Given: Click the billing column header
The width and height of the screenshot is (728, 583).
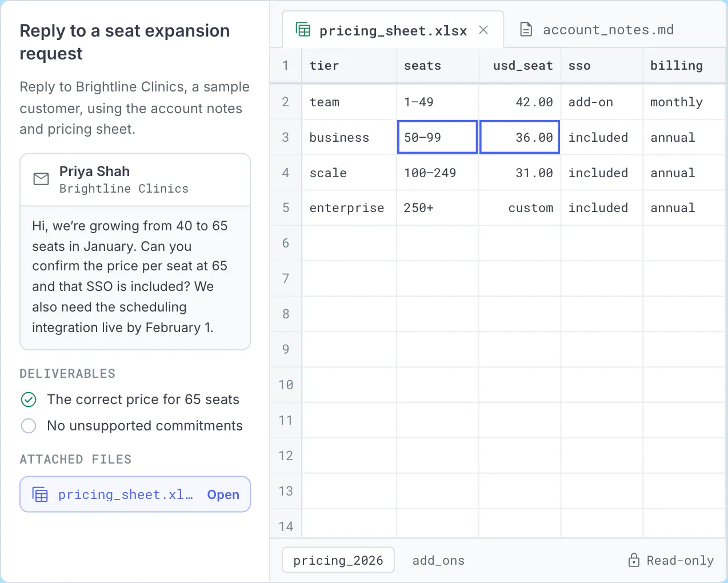Looking at the screenshot, I should 685,66.
